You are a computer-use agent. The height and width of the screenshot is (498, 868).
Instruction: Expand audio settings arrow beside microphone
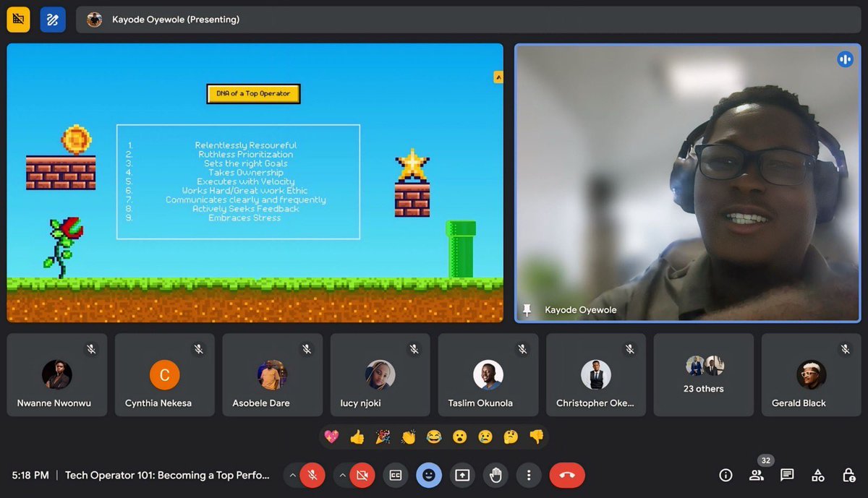(292, 475)
